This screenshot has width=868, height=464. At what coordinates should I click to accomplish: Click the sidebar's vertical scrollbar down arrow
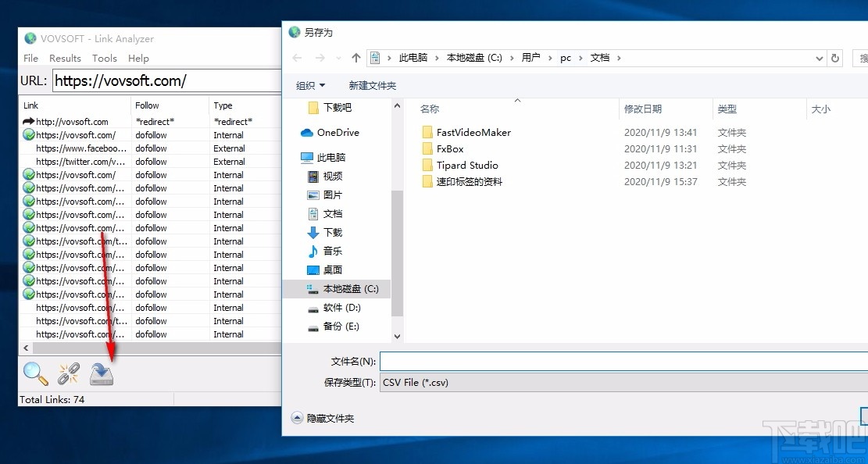tap(398, 334)
